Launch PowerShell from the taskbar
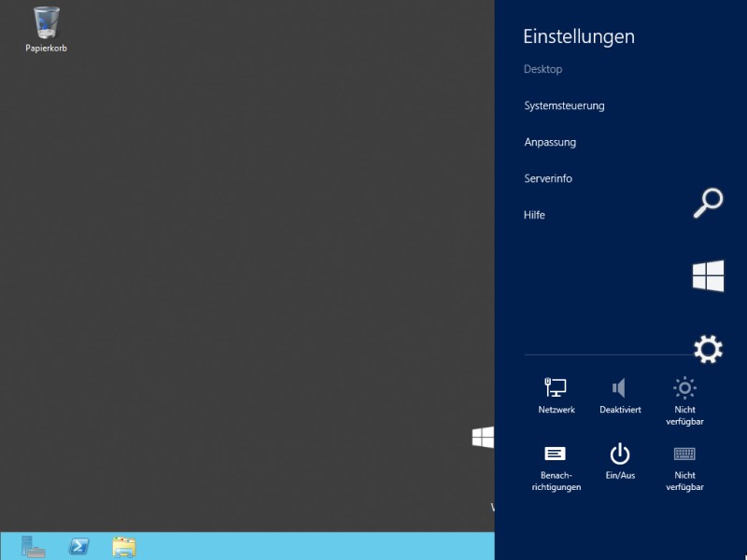The width and height of the screenshot is (747, 560). (79, 547)
